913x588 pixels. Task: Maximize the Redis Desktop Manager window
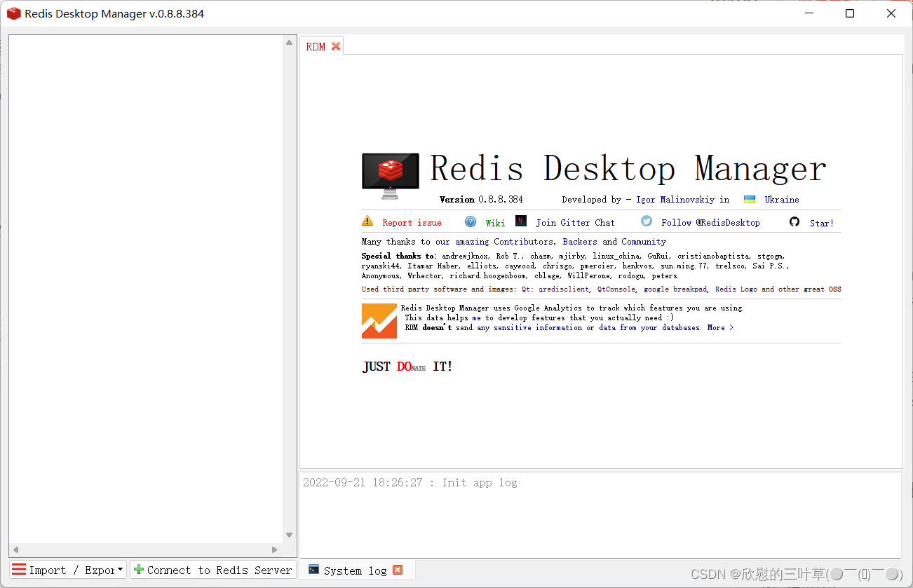[850, 13]
